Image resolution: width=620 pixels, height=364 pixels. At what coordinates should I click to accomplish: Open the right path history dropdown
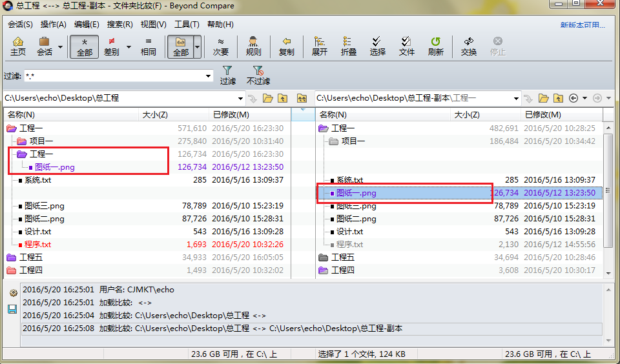516,98
